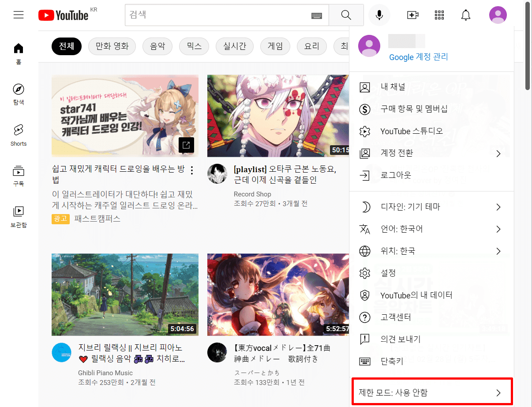This screenshot has width=532, height=407.
Task: Expand 계정 전환 submenu
Action: click(x=431, y=153)
